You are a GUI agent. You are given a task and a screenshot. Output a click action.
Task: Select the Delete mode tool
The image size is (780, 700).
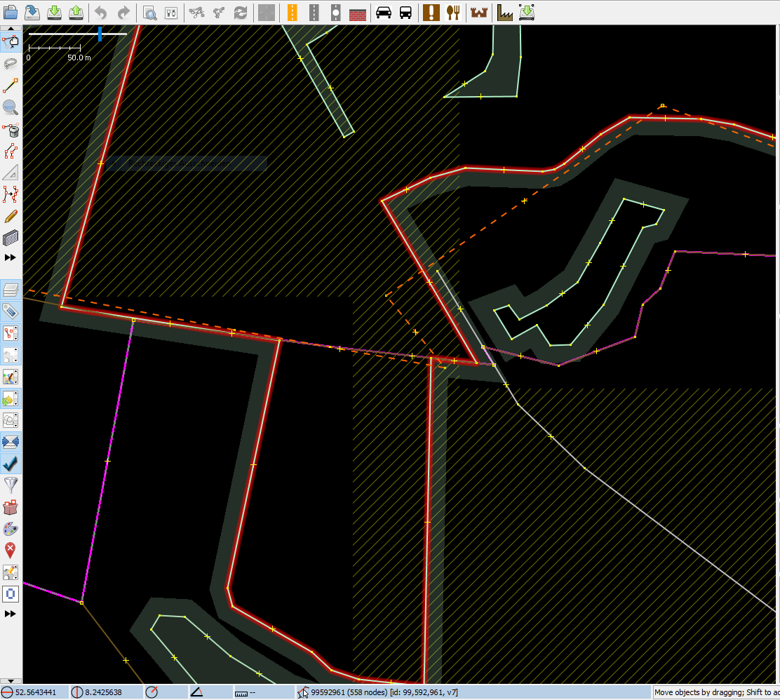point(11,130)
